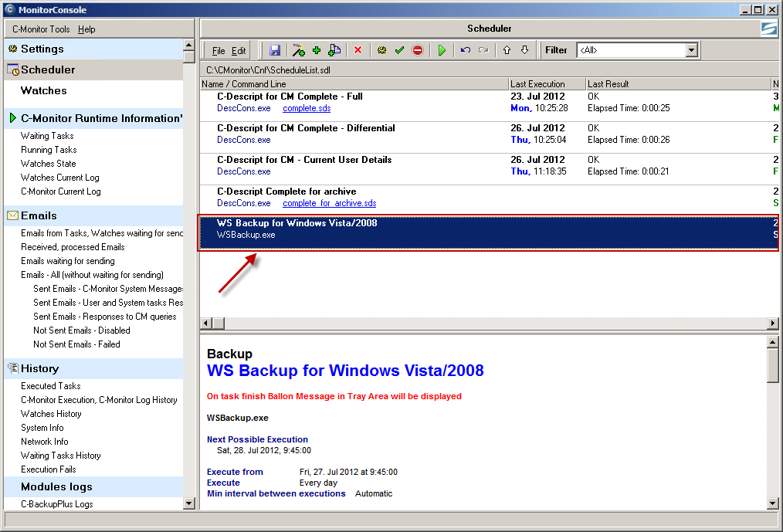
Task: Click the MonitorConsole title bar app icon
Action: tap(9, 9)
